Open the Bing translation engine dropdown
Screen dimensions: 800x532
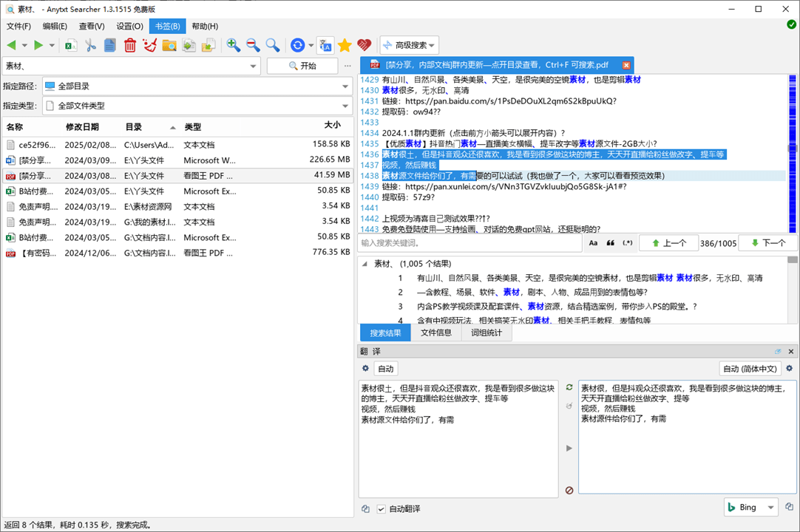(750, 507)
